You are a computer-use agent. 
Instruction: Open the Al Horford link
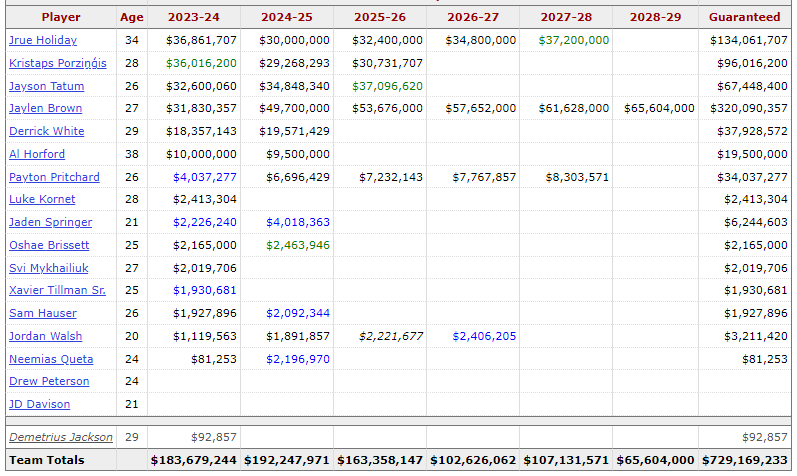tap(37, 154)
